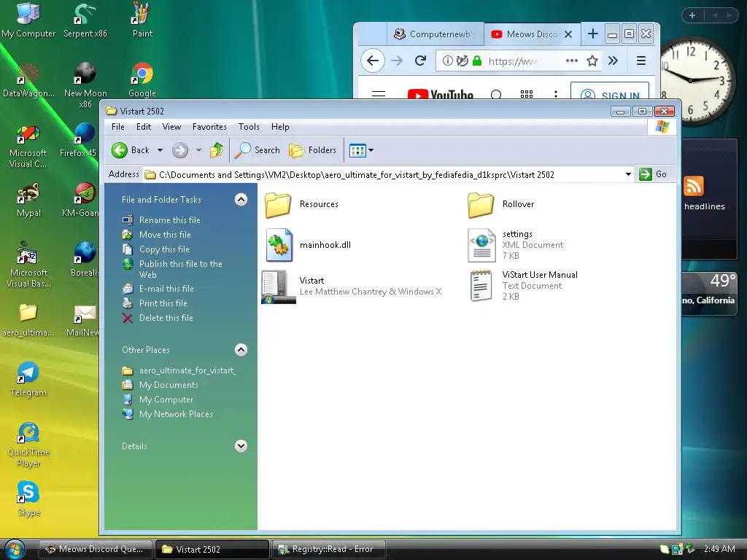This screenshot has height=560, width=747.
Task: Select the QuickTime Player desktop icon
Action: pyautogui.click(x=28, y=445)
